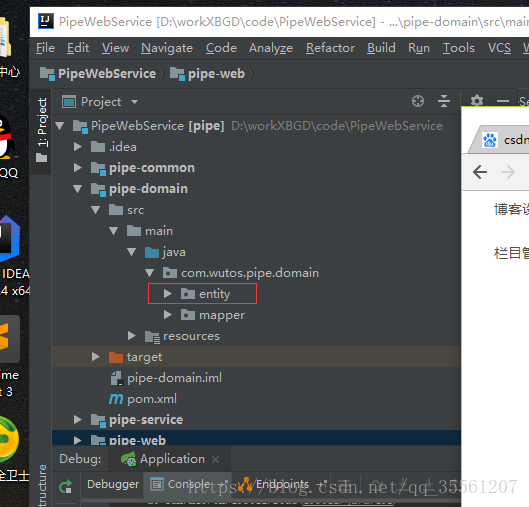Open the Build menu

click(381, 48)
